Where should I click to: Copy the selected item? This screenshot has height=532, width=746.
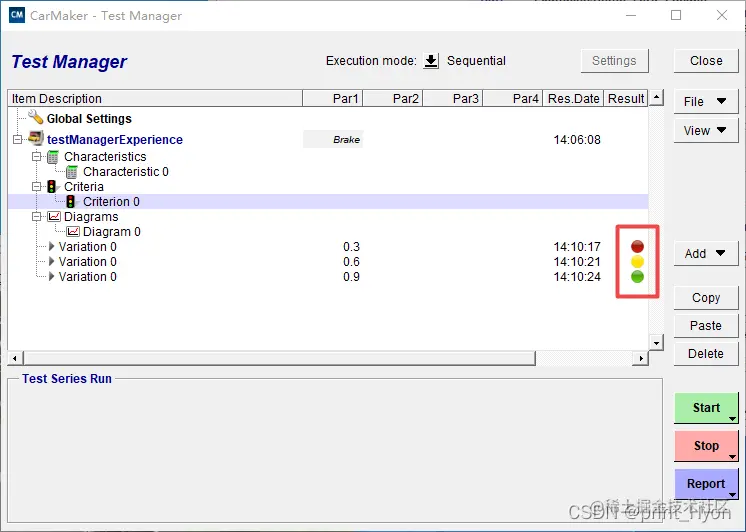pyautogui.click(x=706, y=298)
